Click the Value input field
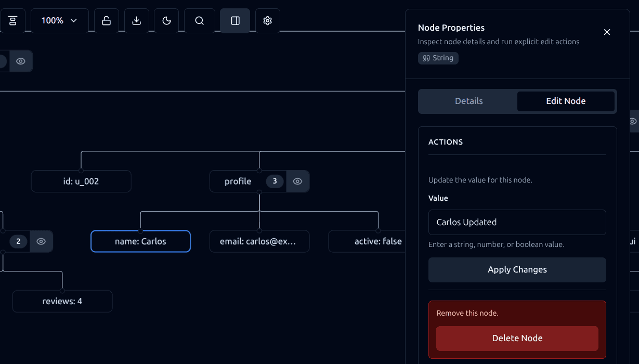Image resolution: width=639 pixels, height=364 pixels. [x=517, y=222]
